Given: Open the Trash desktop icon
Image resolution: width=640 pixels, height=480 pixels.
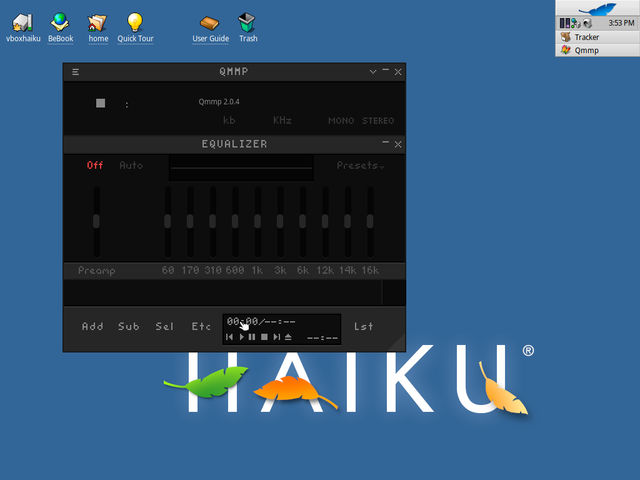Looking at the screenshot, I should 248,27.
